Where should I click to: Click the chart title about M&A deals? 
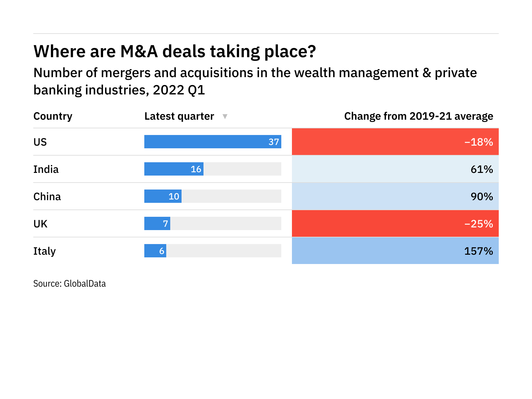pos(175,52)
